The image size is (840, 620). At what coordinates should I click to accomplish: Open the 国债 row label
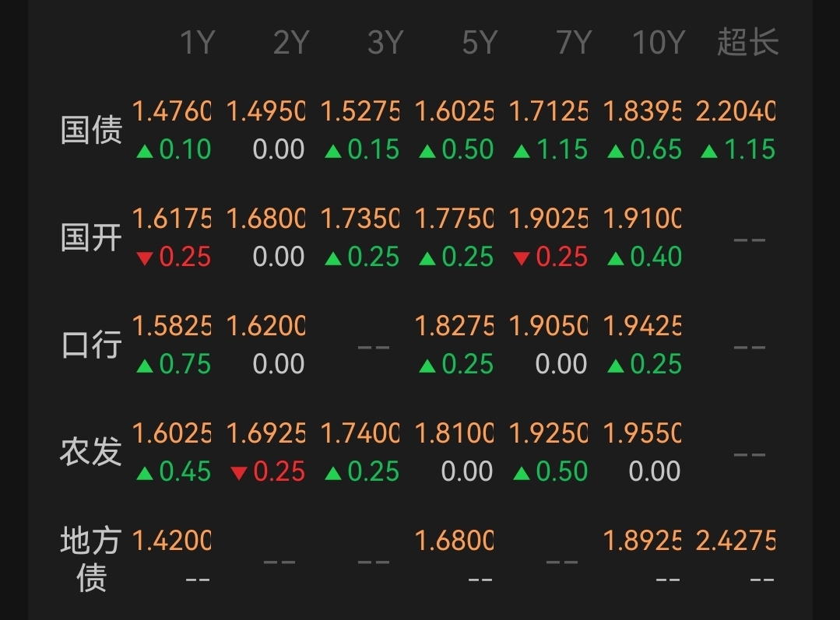pyautogui.click(x=91, y=131)
